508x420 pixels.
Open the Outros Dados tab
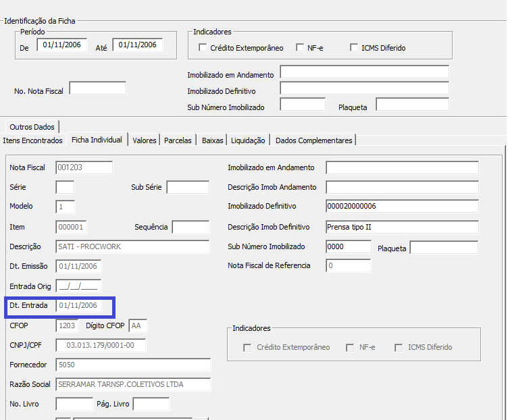pos(32,127)
